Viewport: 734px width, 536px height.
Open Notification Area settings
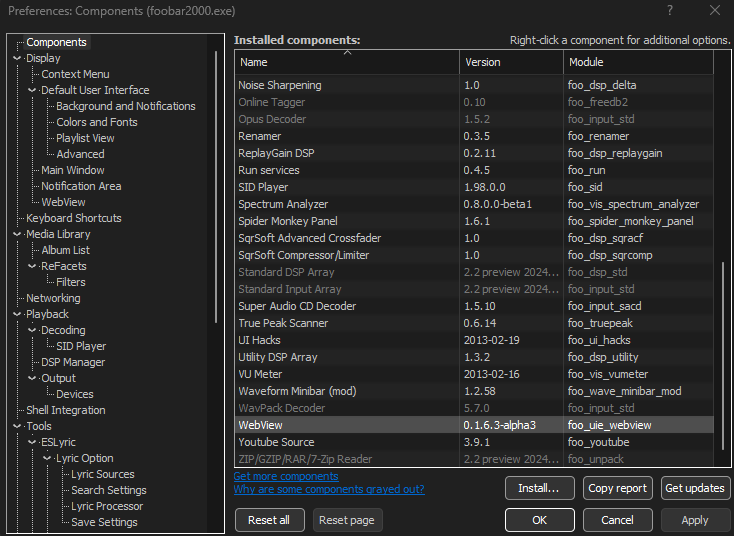(81, 186)
